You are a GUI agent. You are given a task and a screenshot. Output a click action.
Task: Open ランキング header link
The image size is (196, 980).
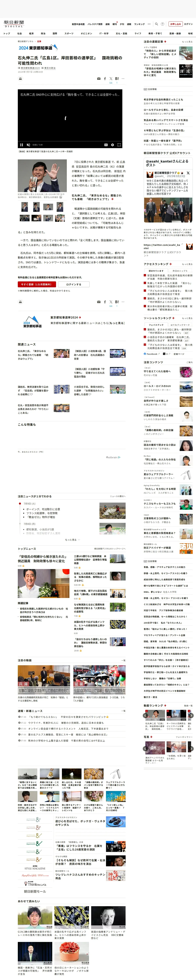(139, 24)
